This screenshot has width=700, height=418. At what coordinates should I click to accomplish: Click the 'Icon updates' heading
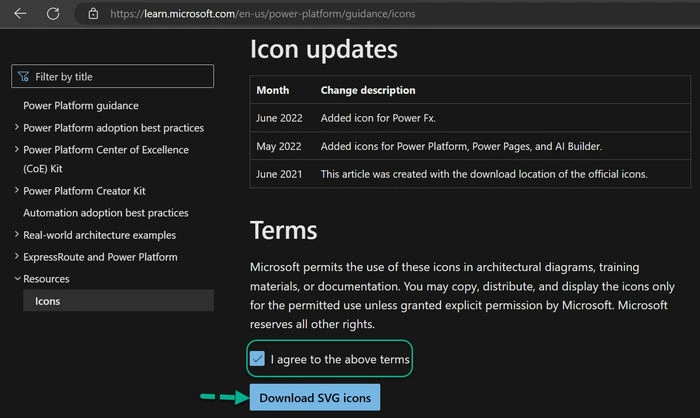point(324,49)
